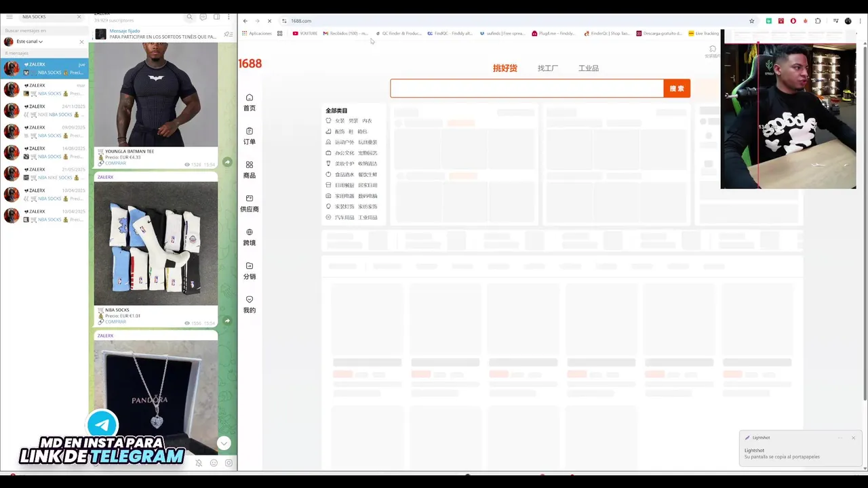Open 分销 distribution in the 1688 sidebar
The image size is (868, 488).
click(x=250, y=271)
